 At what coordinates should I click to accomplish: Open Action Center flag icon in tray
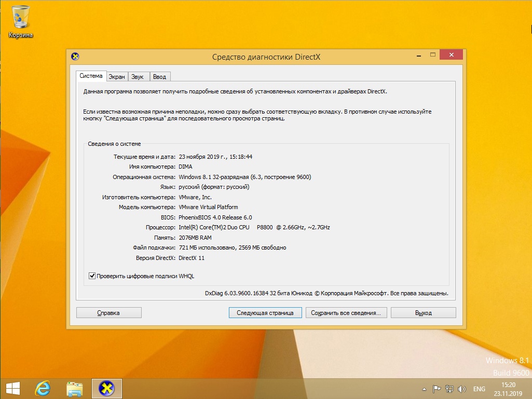tap(437, 389)
